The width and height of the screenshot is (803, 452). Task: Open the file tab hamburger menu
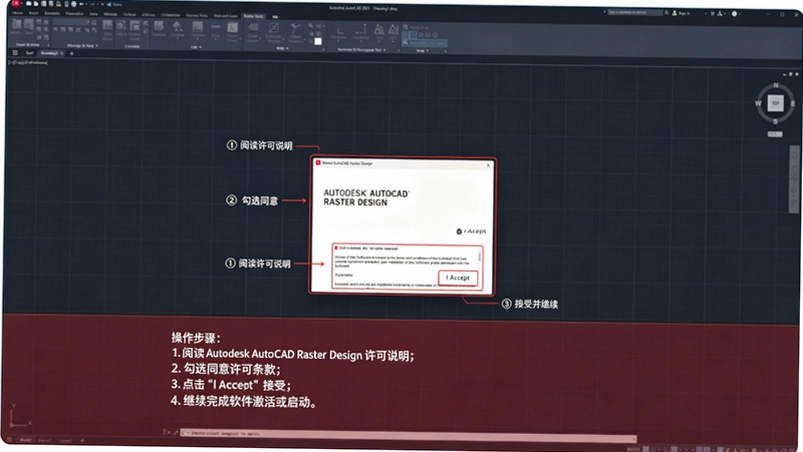[x=15, y=53]
